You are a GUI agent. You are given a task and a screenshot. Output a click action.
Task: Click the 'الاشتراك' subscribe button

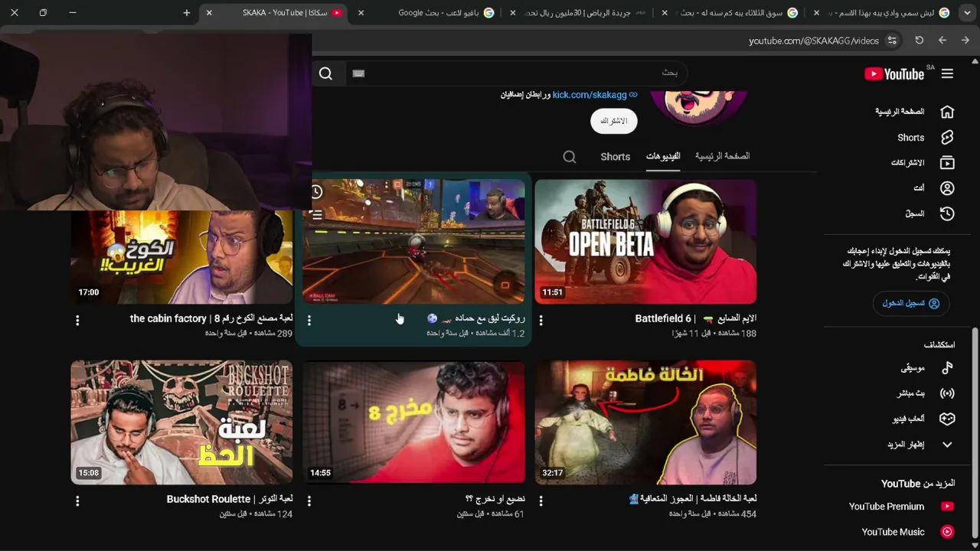613,121
